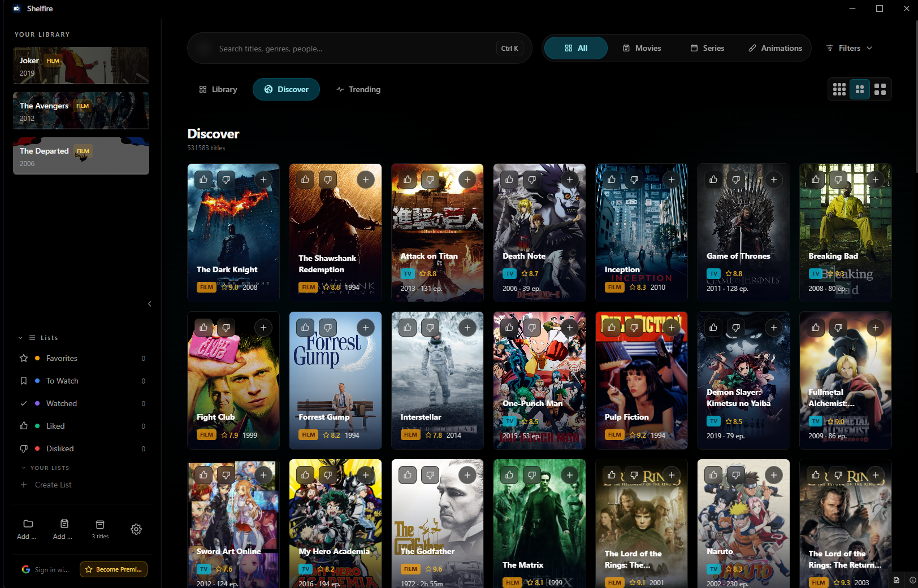Add Naruto using its plus icon
918x588 pixels.
click(774, 475)
